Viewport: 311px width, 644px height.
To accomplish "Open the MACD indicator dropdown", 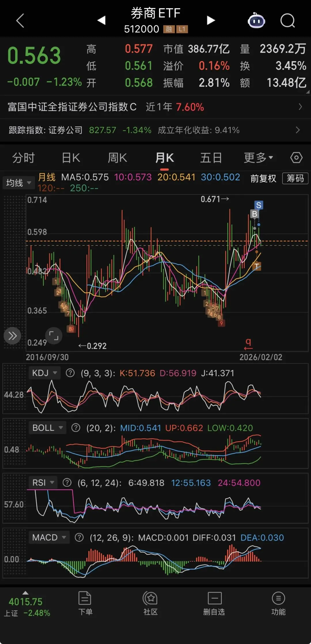I will click(x=49, y=537).
